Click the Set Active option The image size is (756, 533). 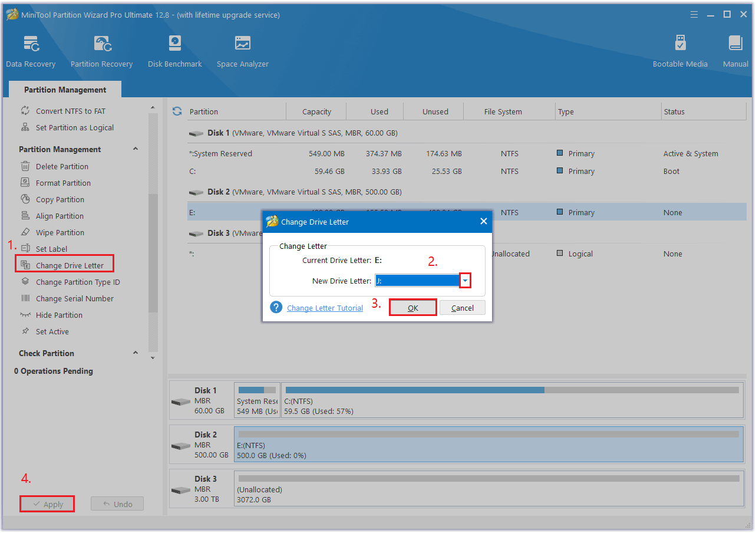pos(52,331)
